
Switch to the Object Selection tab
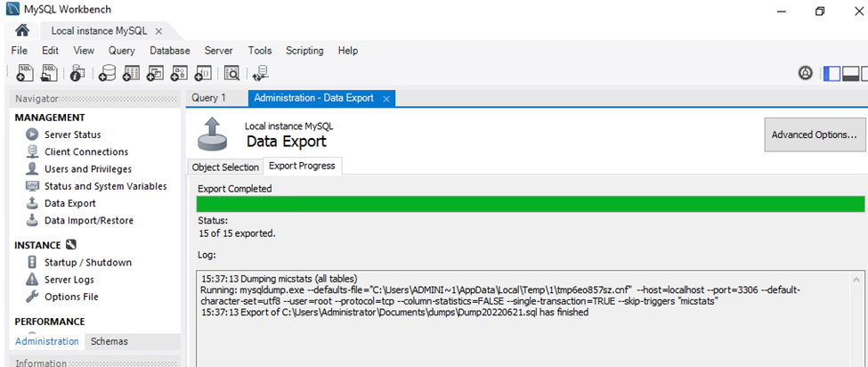click(224, 167)
